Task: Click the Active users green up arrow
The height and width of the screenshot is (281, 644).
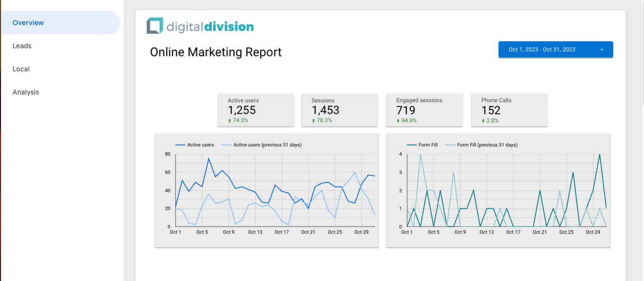Action: 230,120
